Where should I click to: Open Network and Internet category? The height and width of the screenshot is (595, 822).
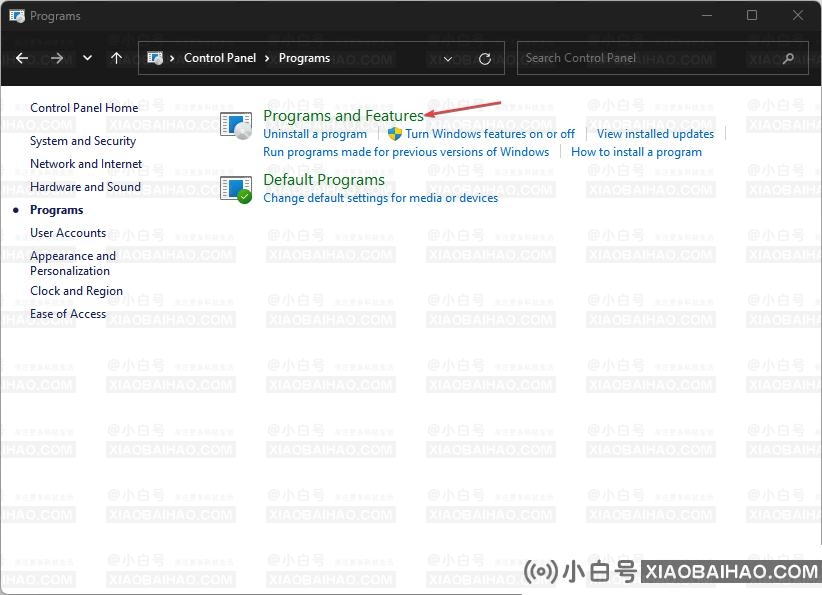(x=86, y=164)
